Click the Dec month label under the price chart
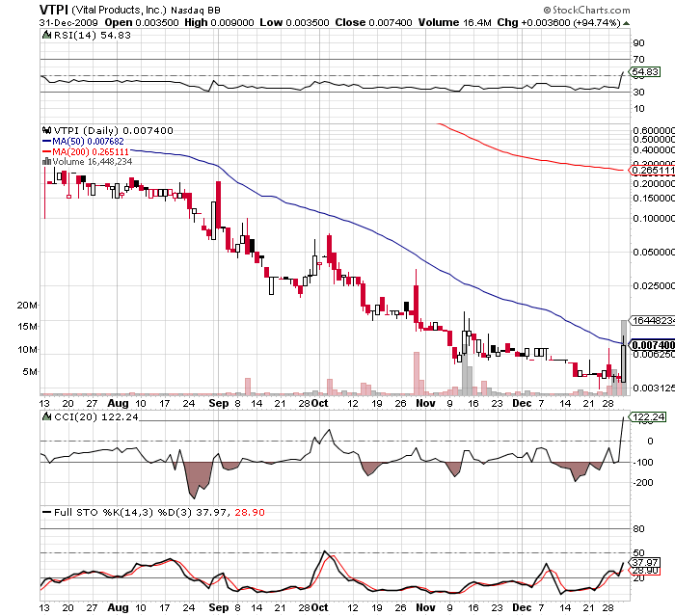The height and width of the screenshot is (616, 675). pos(523,403)
